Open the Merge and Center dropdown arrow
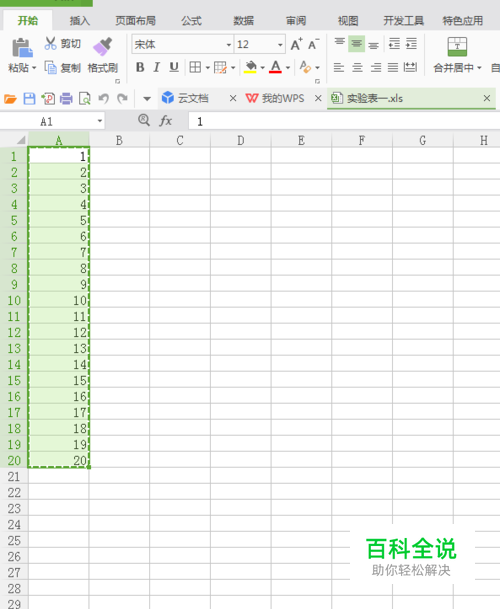 479,68
